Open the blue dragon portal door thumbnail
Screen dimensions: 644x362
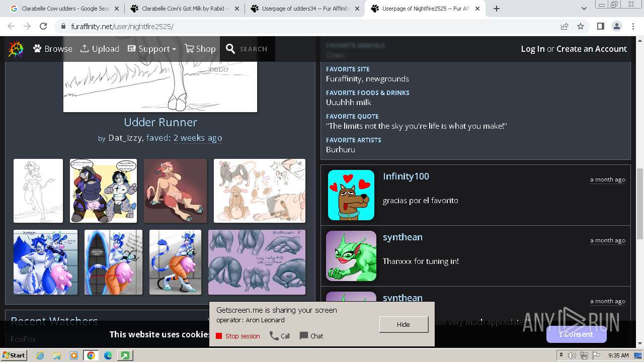click(x=113, y=262)
